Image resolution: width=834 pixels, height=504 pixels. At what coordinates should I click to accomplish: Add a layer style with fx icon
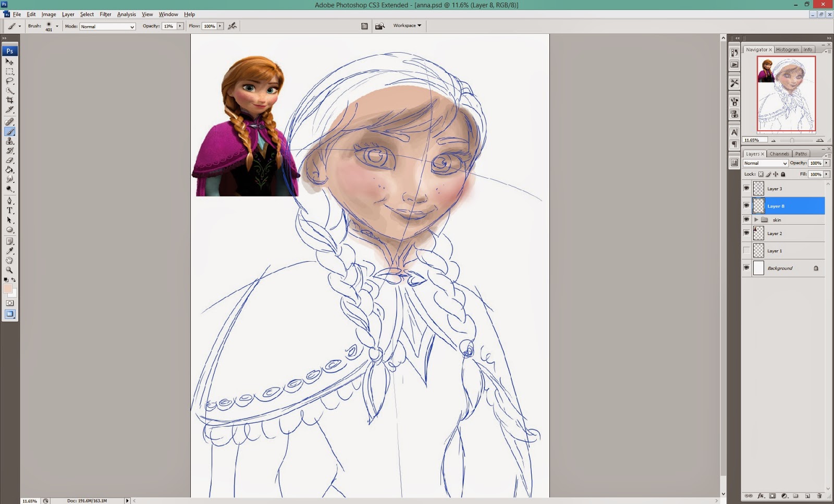click(761, 496)
